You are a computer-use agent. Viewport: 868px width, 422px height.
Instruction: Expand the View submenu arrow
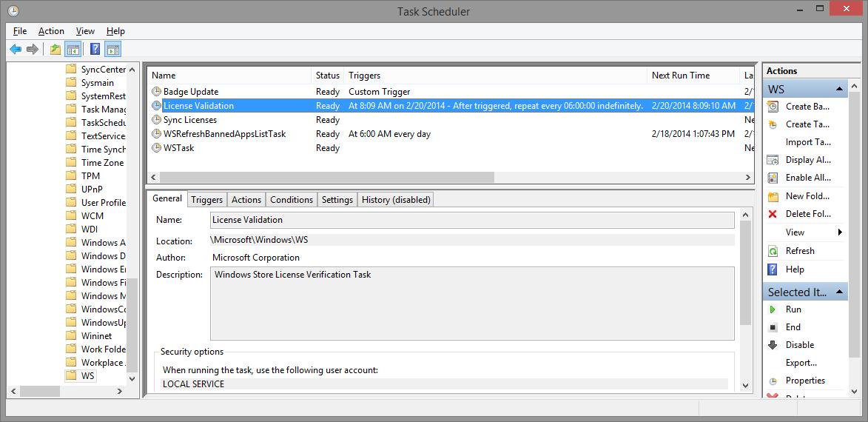tap(840, 232)
